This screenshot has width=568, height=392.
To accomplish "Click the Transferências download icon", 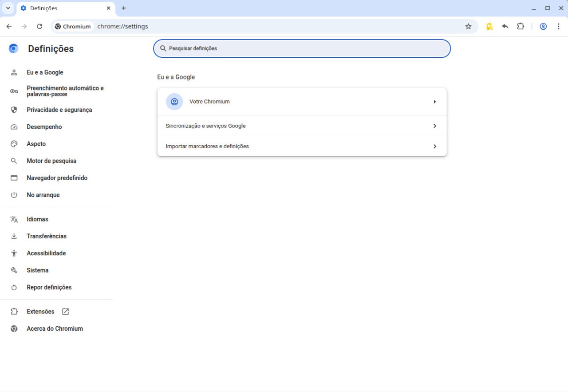I will pyautogui.click(x=14, y=236).
